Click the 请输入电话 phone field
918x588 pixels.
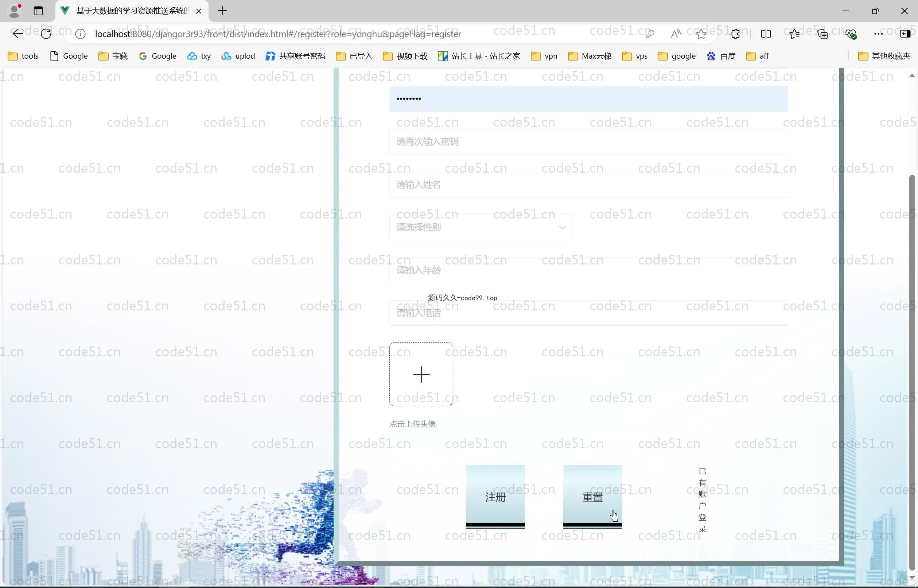click(588, 313)
